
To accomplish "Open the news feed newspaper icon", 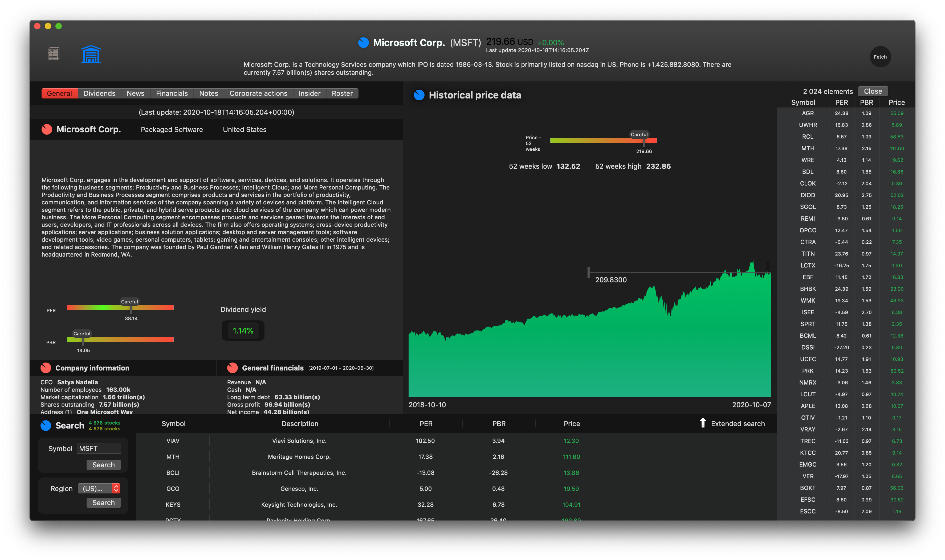I will pos(54,54).
